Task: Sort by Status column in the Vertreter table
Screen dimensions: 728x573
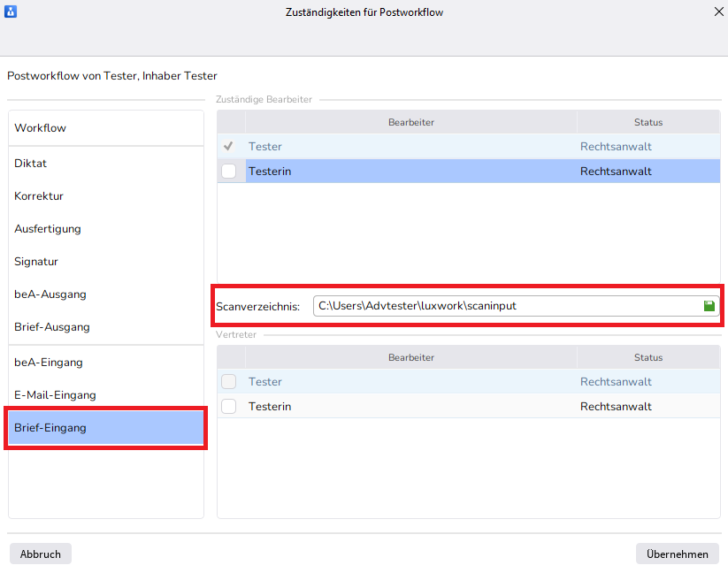Action: pyautogui.click(x=648, y=358)
